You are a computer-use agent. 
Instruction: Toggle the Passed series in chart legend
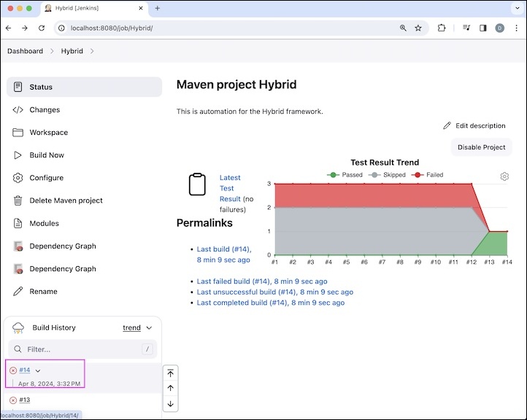(x=346, y=175)
